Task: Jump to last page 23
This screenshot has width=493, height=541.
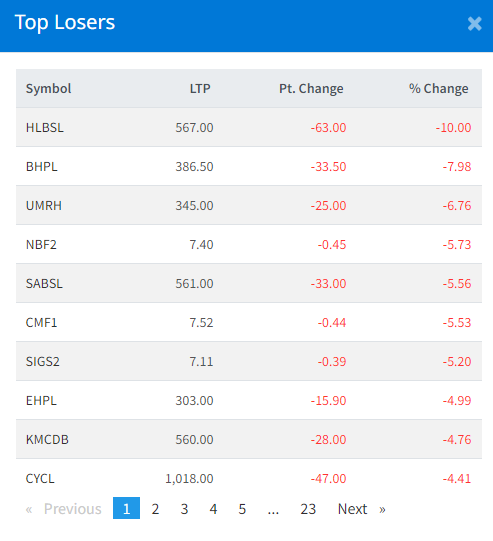Action: pos(308,509)
